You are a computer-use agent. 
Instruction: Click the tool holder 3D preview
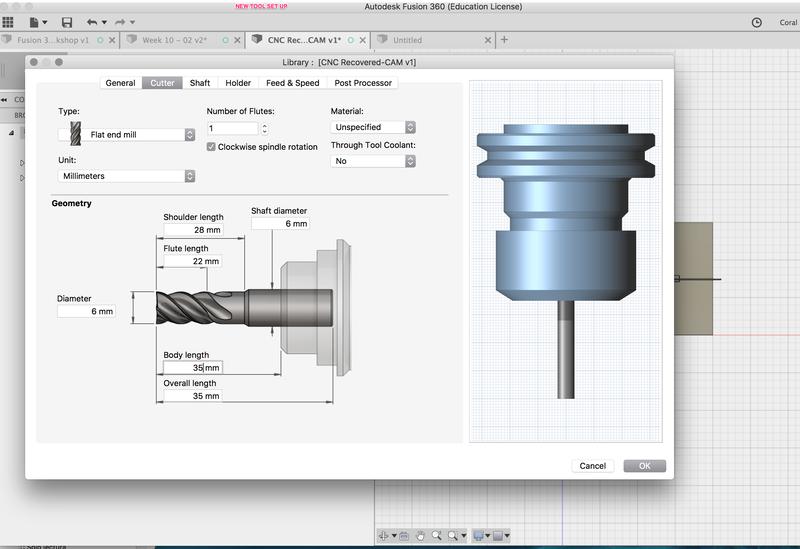point(566,261)
